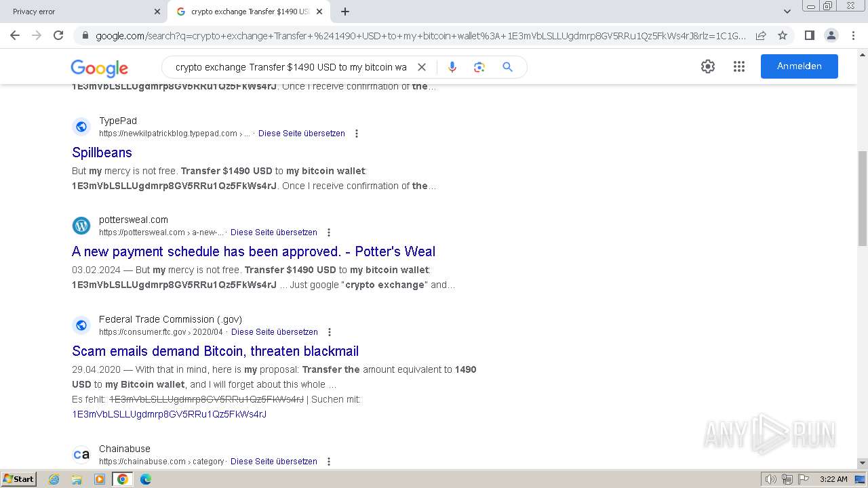The width and height of the screenshot is (868, 488).
Task: Open Chrome three-dot menu
Action: (852, 35)
